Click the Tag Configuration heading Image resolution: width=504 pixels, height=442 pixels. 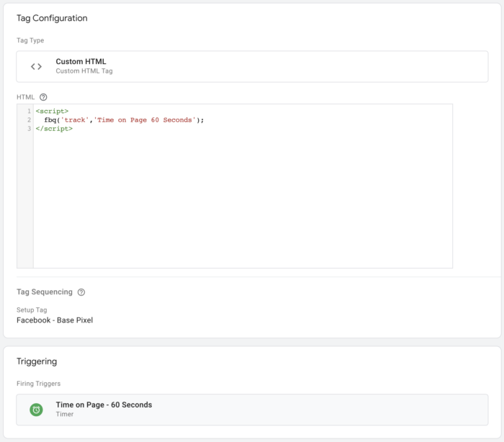point(52,18)
